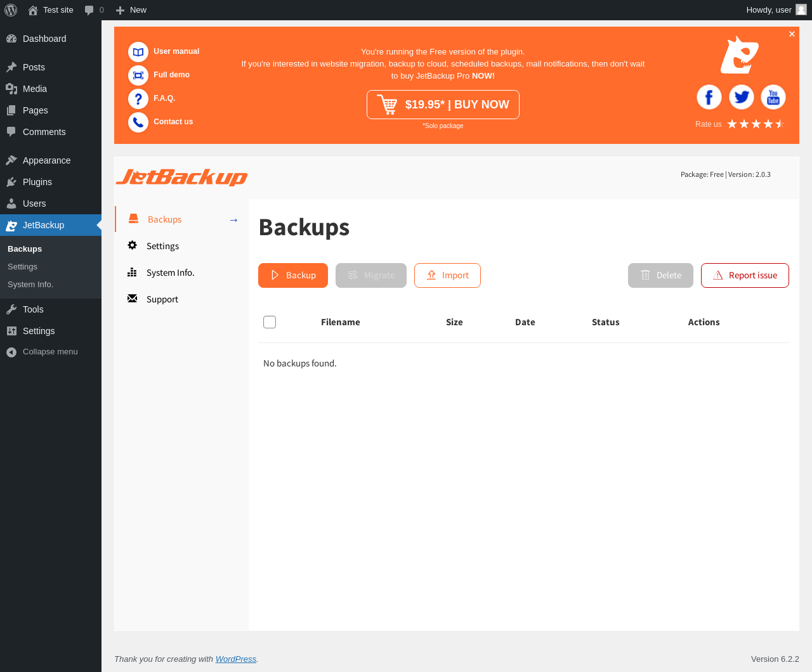
Task: Open the Contact us phone icon
Action: pyautogui.click(x=138, y=122)
